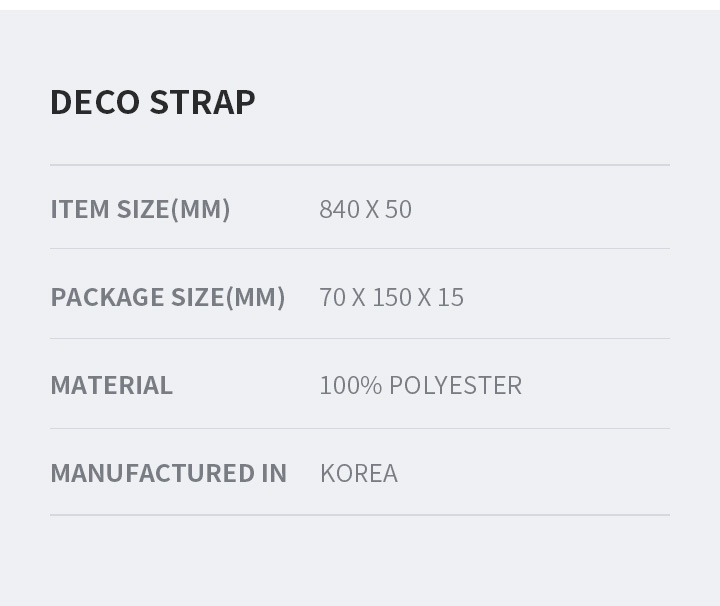Click the number 150 in package size
This screenshot has width=720, height=606.
(391, 297)
